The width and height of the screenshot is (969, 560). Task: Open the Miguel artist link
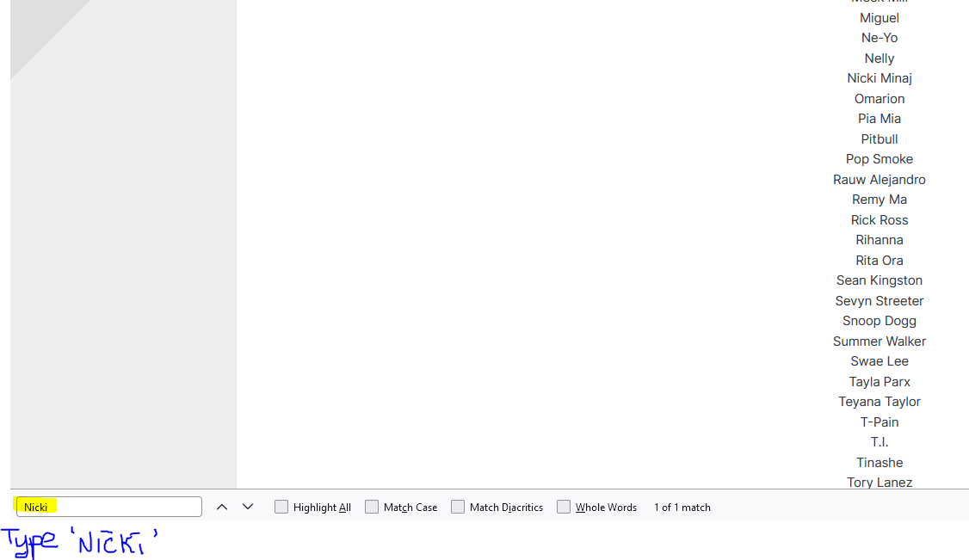click(x=880, y=18)
